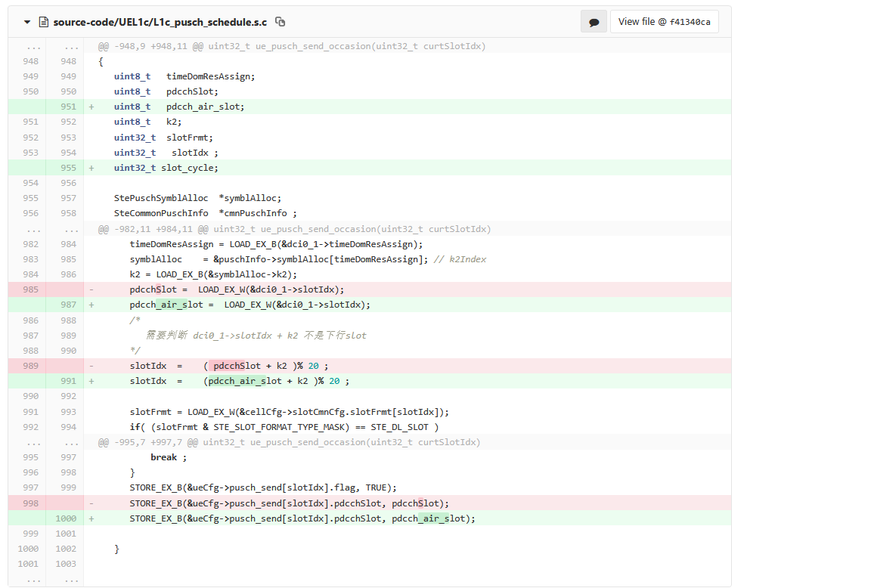Image resolution: width=871 pixels, height=588 pixels.
Task: Select added line number 987
Action: pyautogui.click(x=68, y=305)
